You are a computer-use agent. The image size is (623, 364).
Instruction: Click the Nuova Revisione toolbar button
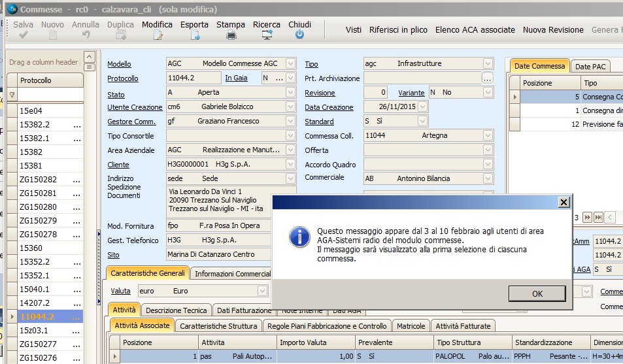click(x=553, y=30)
